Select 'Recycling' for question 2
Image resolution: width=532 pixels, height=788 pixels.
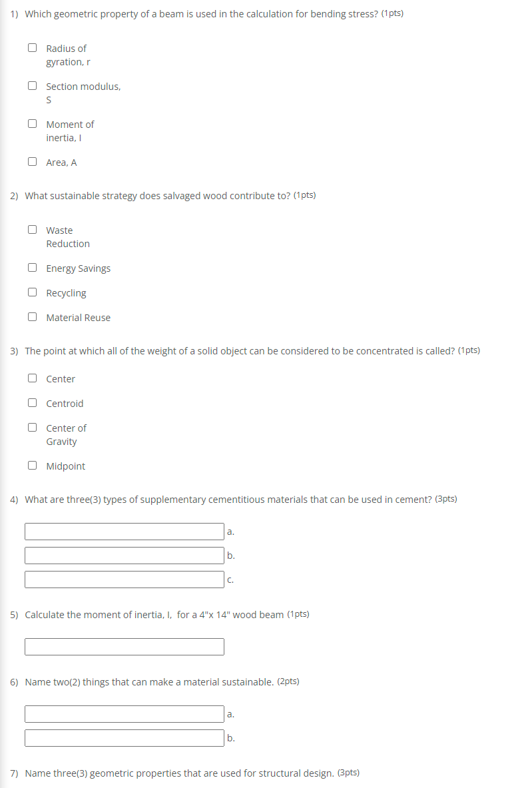click(32, 291)
